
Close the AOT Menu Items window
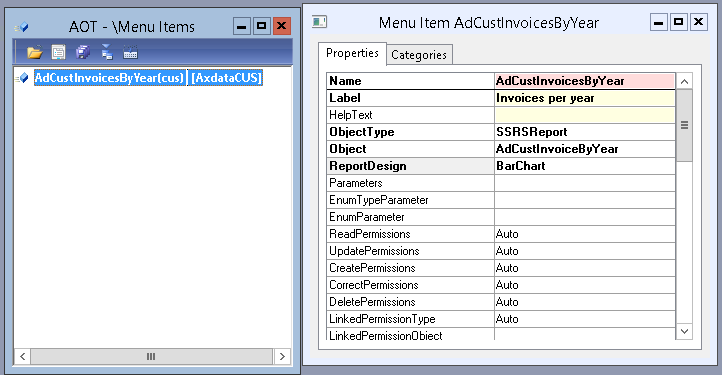click(281, 26)
